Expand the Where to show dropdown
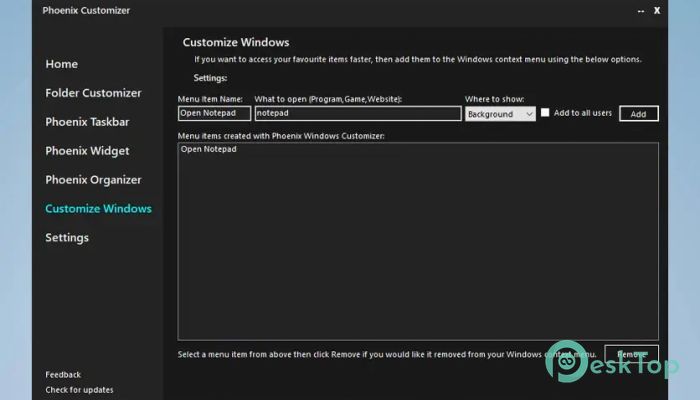This screenshot has width=700, height=400. [x=500, y=114]
